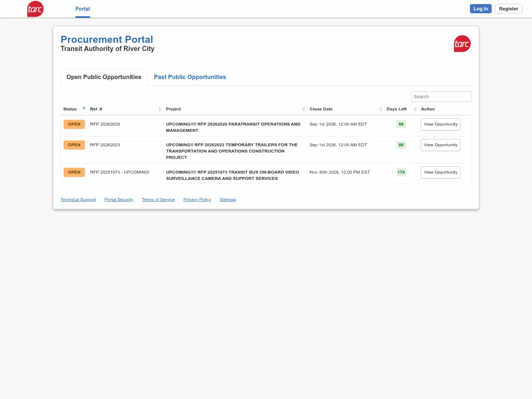This screenshot has height=399, width=532.
Task: Open the Privacy Policy link
Action: pos(197,199)
